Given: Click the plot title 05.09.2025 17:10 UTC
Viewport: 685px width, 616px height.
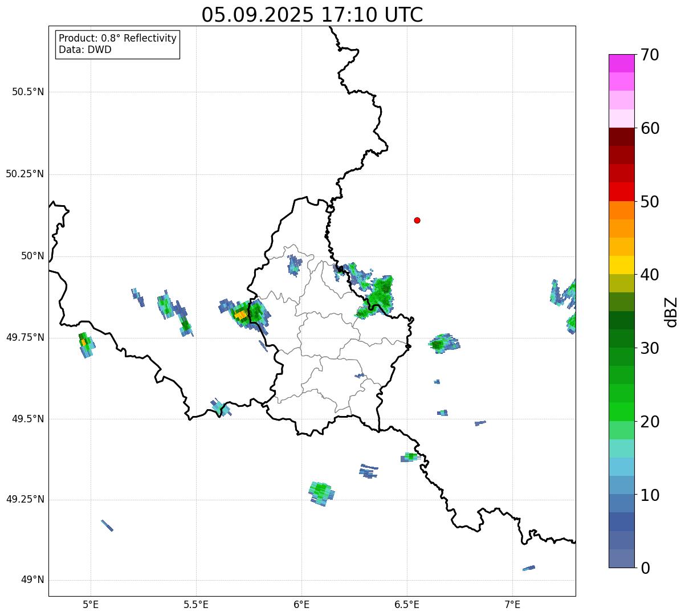Looking at the screenshot, I should [312, 14].
